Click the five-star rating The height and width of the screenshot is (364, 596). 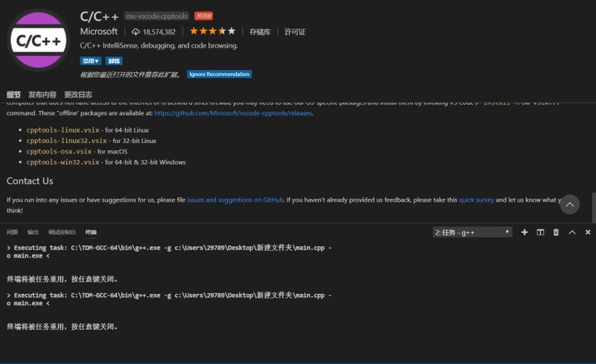[x=212, y=31]
